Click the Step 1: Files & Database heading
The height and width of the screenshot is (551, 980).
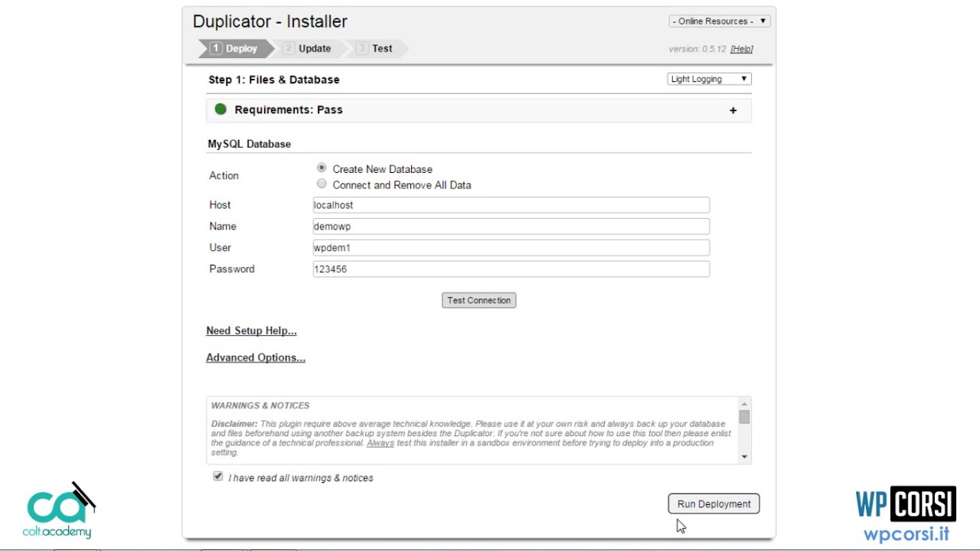click(274, 80)
